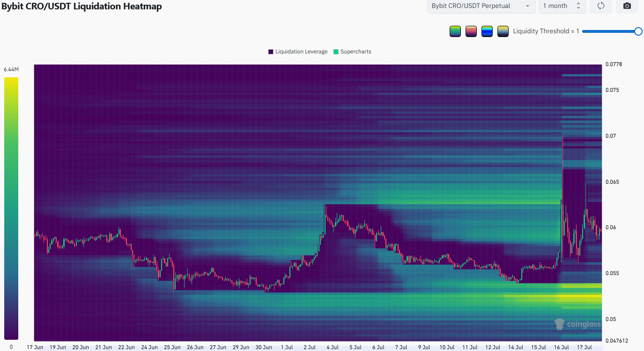Click the camera screenshot icon
The width and height of the screenshot is (644, 351).
(x=627, y=6)
